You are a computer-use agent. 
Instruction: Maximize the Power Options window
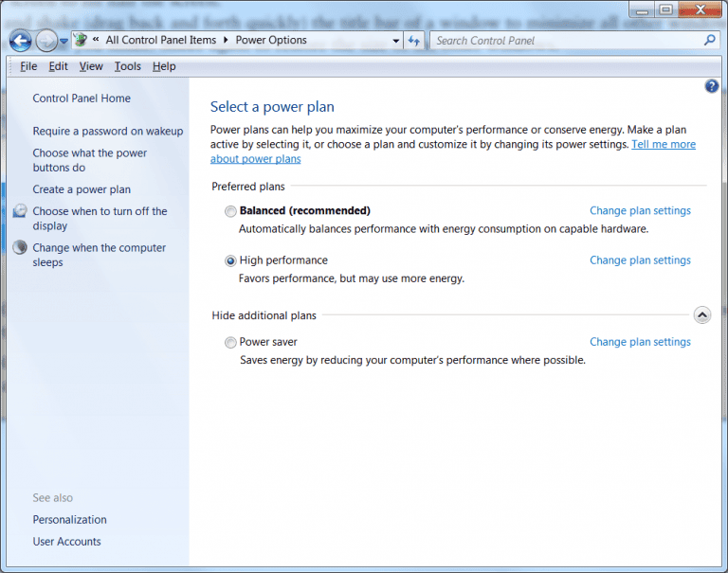coord(666,9)
